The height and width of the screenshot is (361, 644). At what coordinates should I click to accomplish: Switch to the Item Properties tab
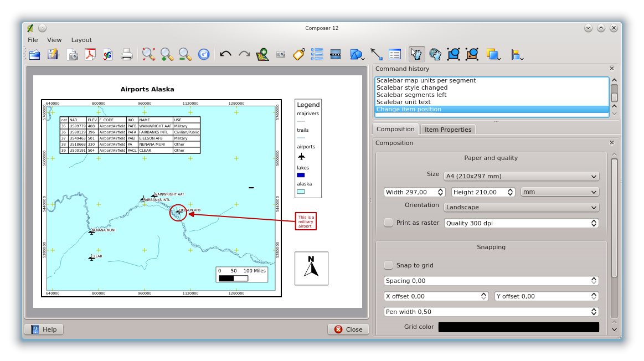[448, 130]
